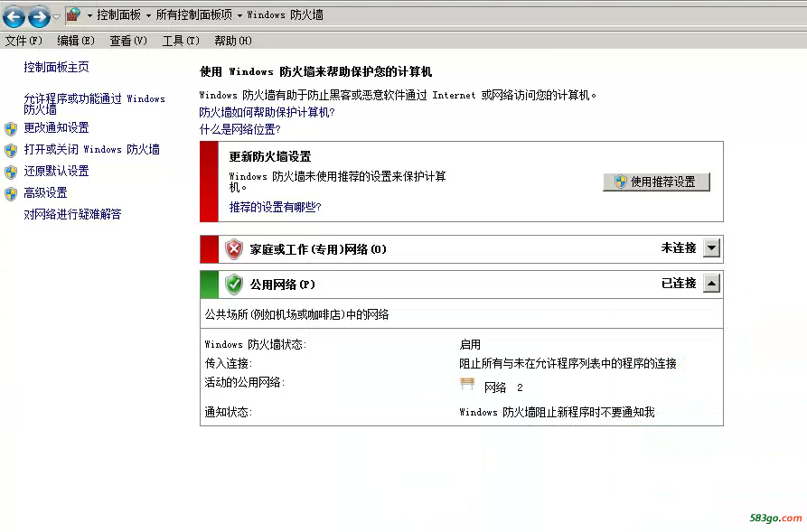Open the 查看(V) menu
Image resolution: width=807 pixels, height=532 pixels.
pos(128,41)
